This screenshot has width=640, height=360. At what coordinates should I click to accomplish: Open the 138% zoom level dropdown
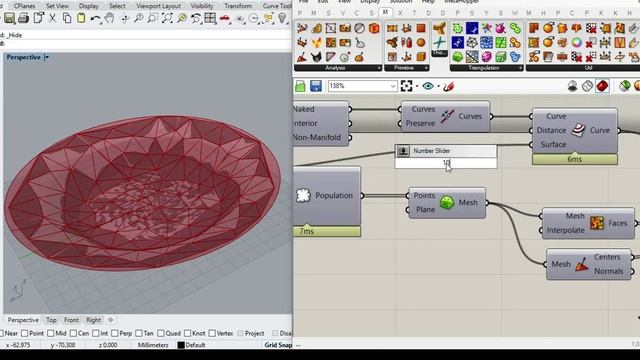393,86
